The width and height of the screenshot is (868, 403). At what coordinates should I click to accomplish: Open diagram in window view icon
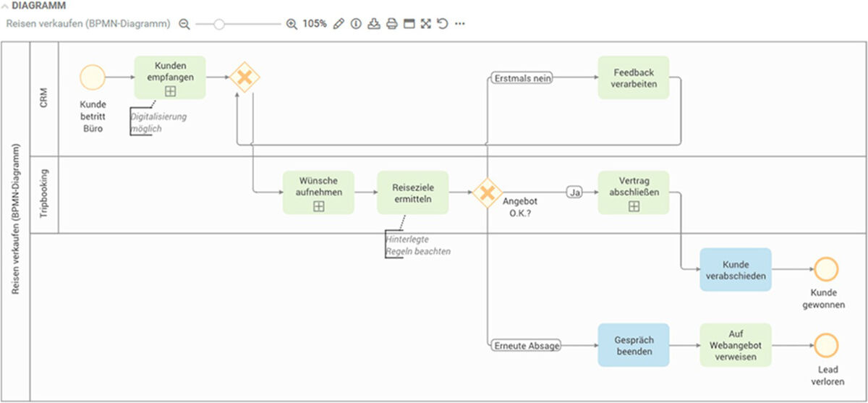[x=409, y=24]
